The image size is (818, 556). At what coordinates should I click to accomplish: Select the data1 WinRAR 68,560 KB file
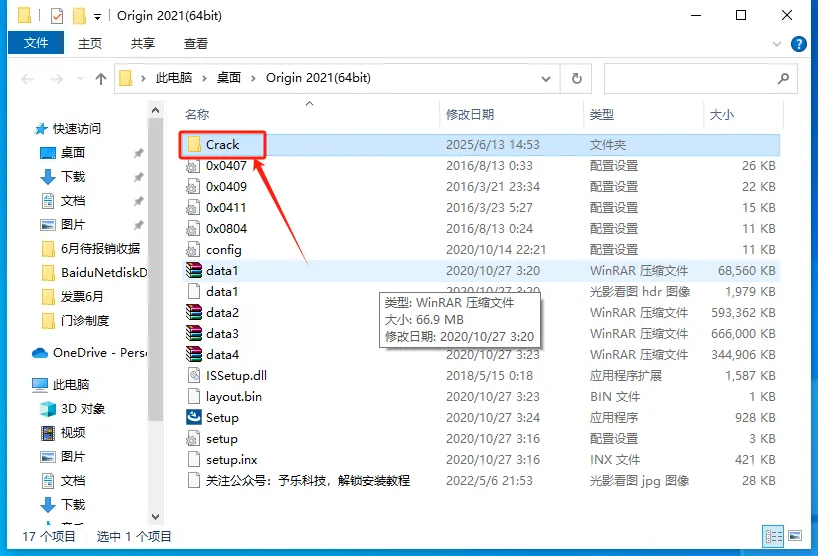point(480,271)
